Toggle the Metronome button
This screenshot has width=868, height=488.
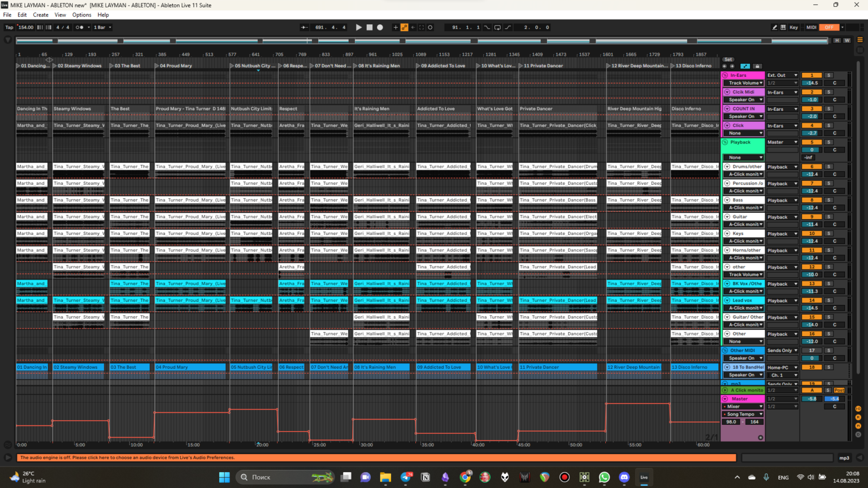(x=80, y=27)
